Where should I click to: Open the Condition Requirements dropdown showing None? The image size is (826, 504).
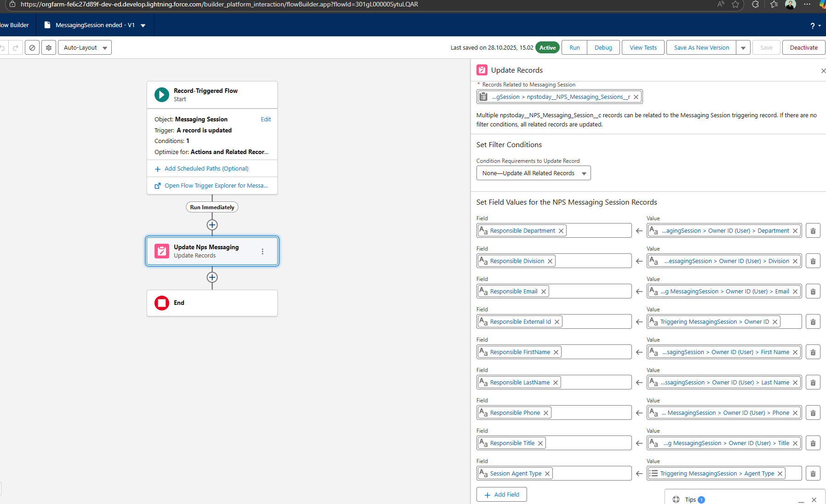tap(533, 173)
